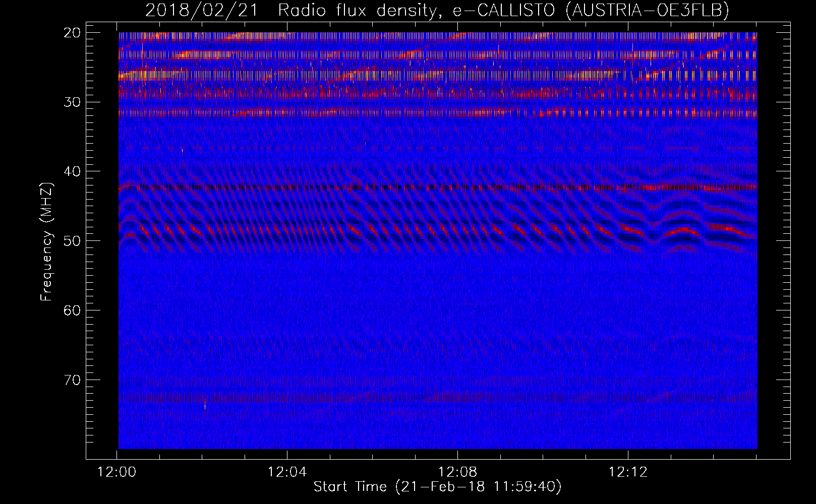Click the 12:04 time tick label
The width and height of the screenshot is (816, 504).
pos(287,472)
